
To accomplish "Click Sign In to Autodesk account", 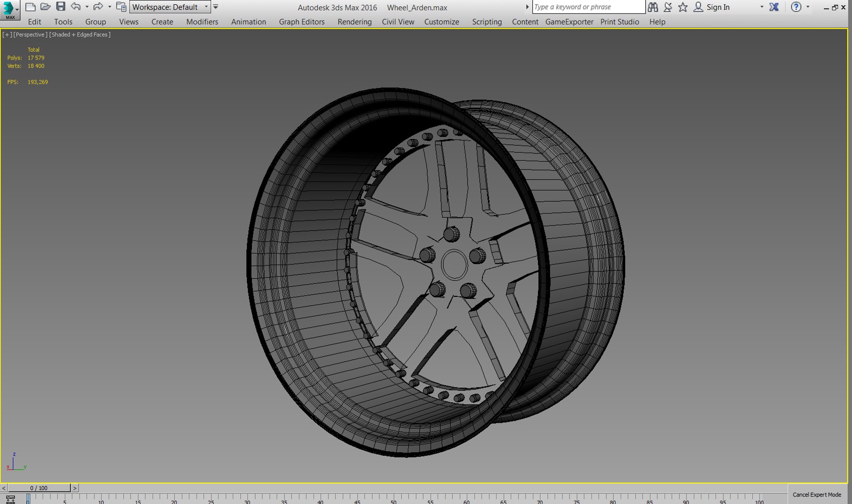I will (x=712, y=7).
